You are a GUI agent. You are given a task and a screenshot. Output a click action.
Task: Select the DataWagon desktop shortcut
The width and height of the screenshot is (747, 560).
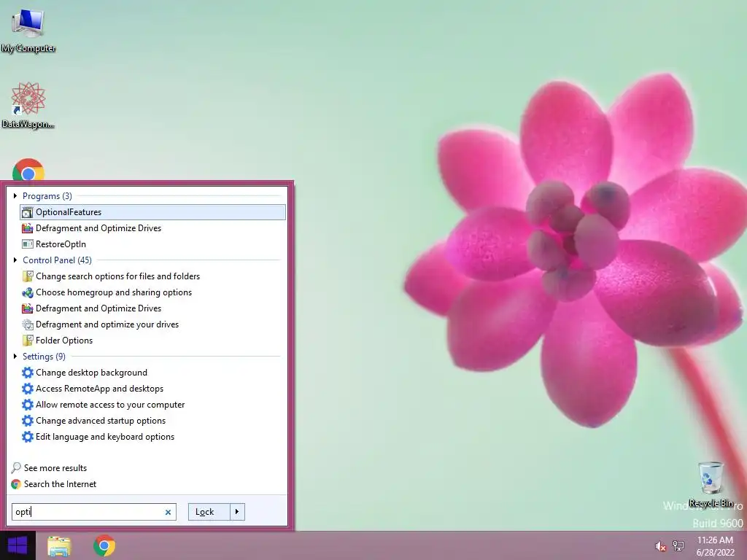(x=28, y=105)
